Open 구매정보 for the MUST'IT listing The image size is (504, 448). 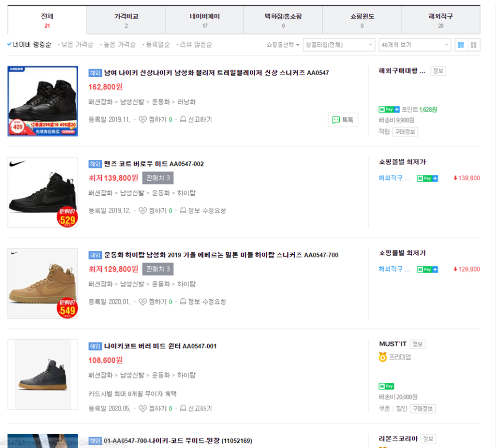pyautogui.click(x=423, y=409)
